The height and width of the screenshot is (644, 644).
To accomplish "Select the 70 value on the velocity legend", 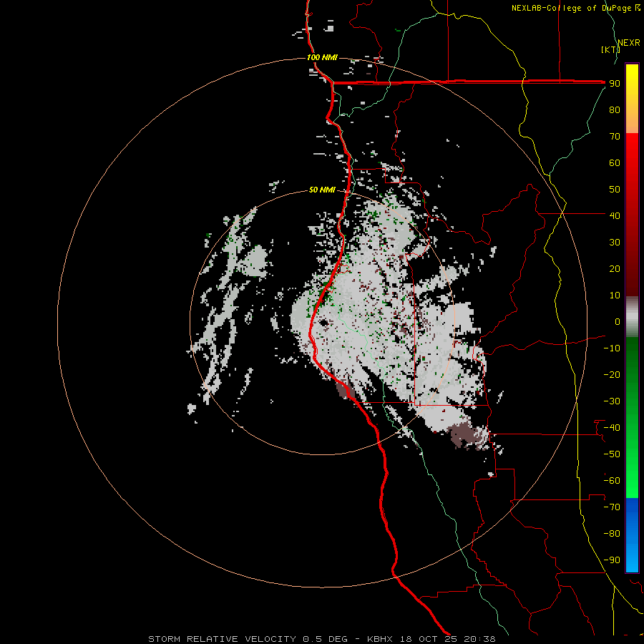I will point(615,137).
